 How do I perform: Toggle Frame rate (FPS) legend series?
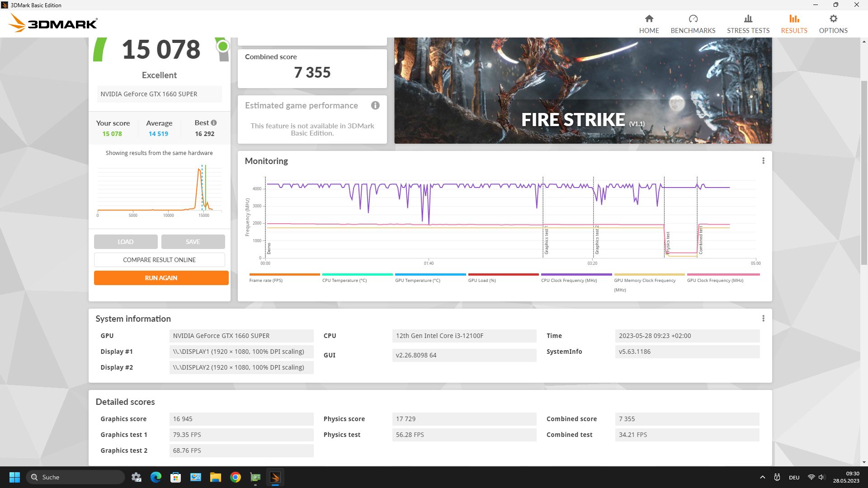click(x=266, y=280)
